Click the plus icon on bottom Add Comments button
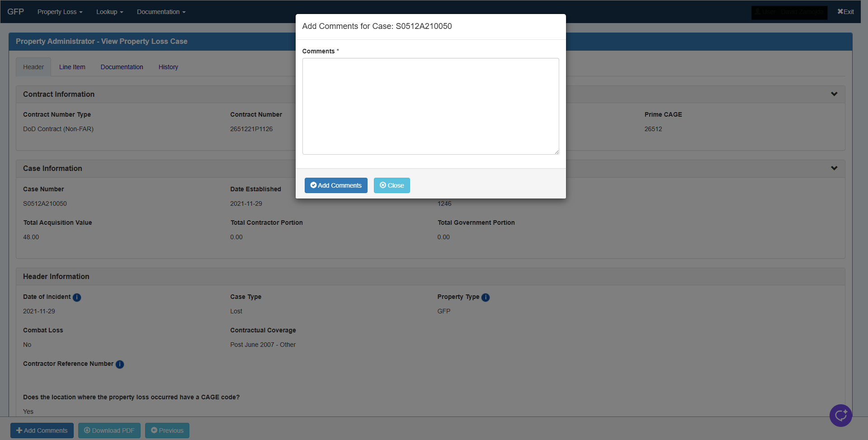This screenshot has height=440, width=868. (19, 430)
